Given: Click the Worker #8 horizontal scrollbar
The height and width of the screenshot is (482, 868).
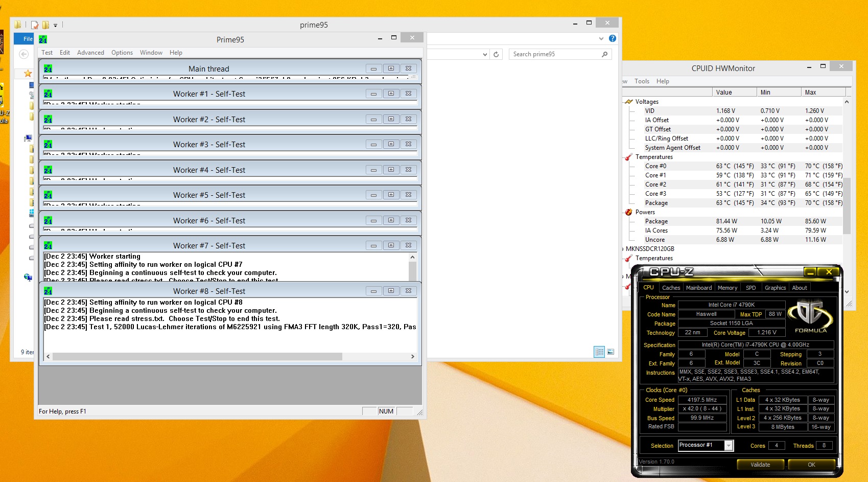Looking at the screenshot, I should pyautogui.click(x=197, y=356).
